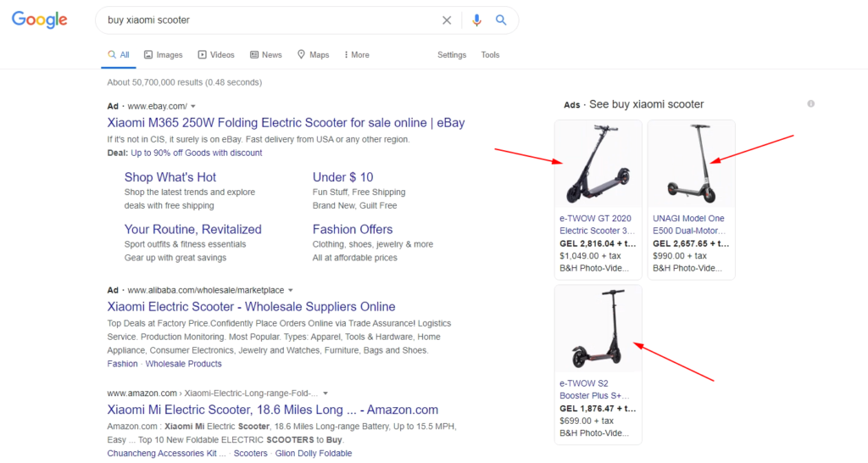Click the 'About 50,700,000 results' text
This screenshot has width=868, height=463.
click(x=184, y=82)
